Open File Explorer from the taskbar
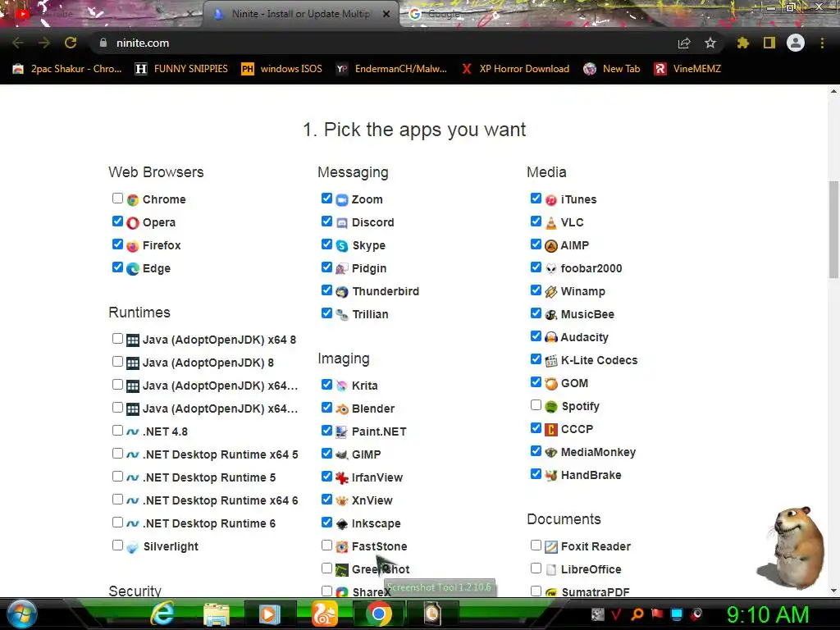This screenshot has width=840, height=630. (217, 614)
